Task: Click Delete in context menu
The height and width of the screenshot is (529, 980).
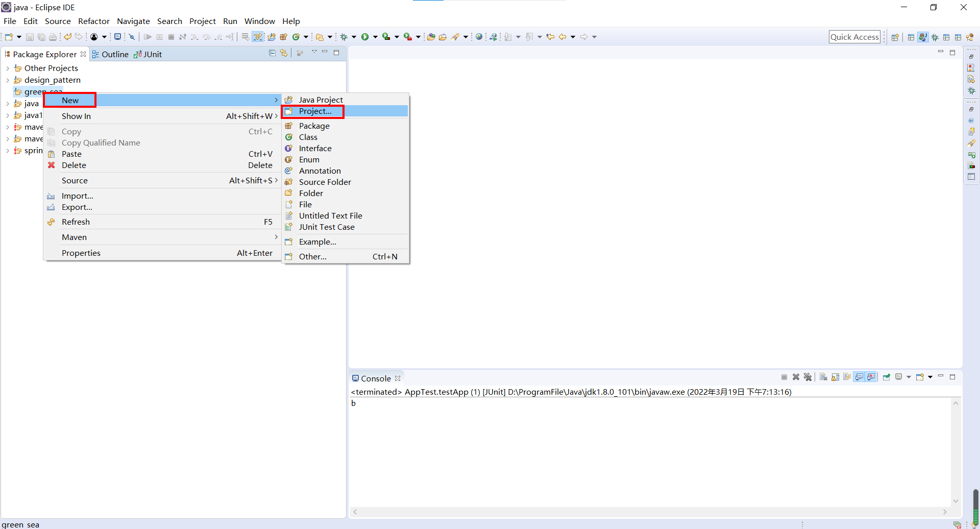Action: (162, 165)
